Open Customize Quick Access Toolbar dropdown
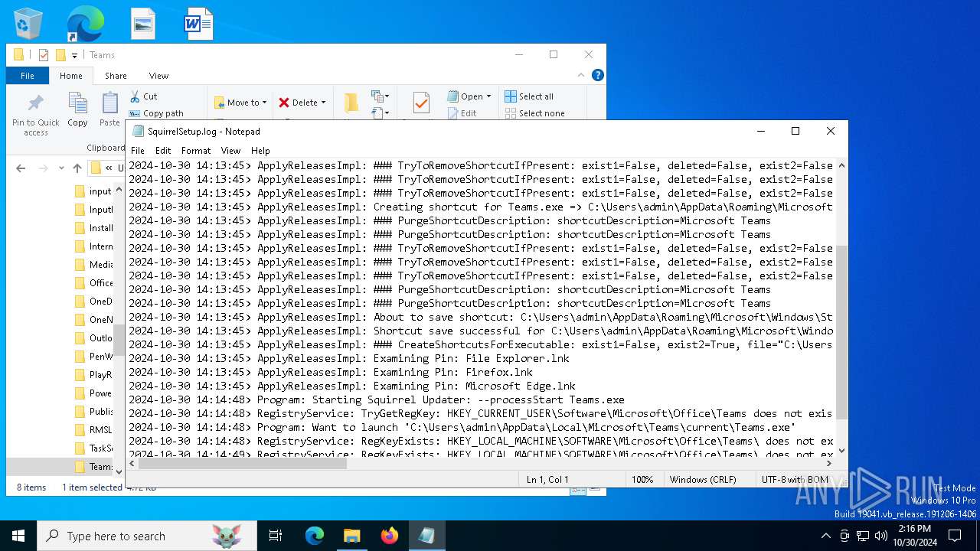This screenshot has width=980, height=551. coord(74,55)
